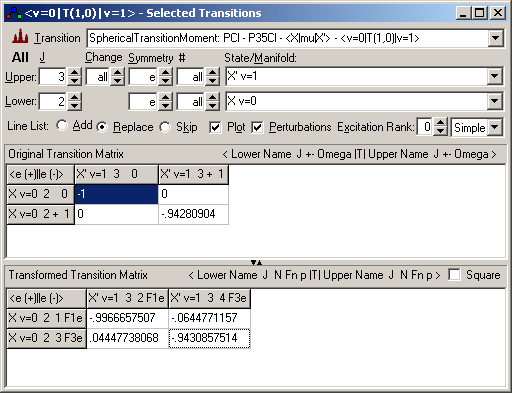Adjust the Upper Change spinner
Image resolution: width=512 pixels, height=393 pixels.
click(x=117, y=77)
